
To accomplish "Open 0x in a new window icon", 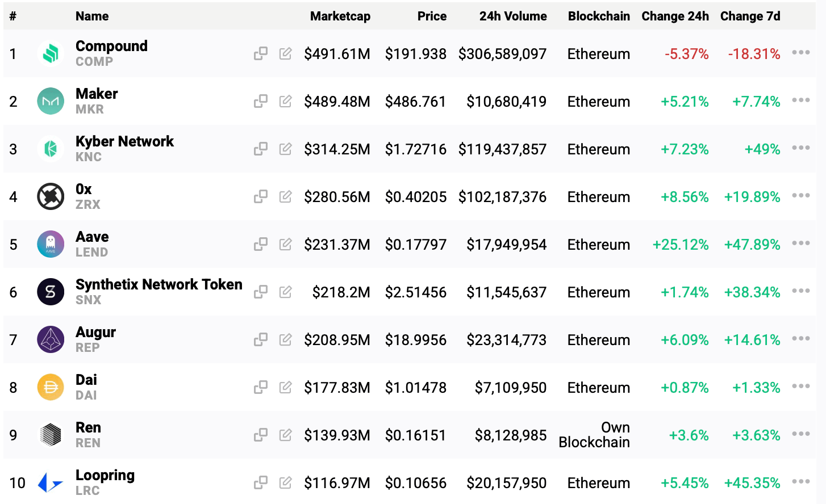I will pyautogui.click(x=261, y=196).
